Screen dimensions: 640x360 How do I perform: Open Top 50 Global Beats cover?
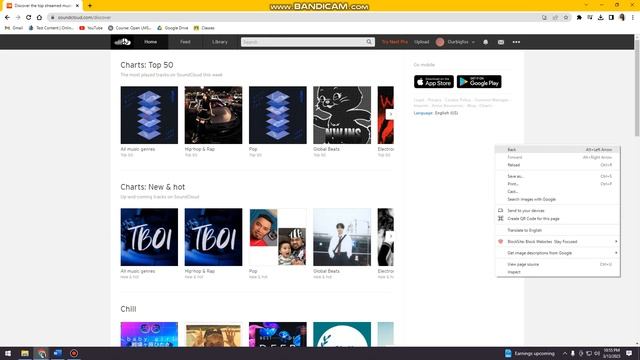pyautogui.click(x=342, y=115)
